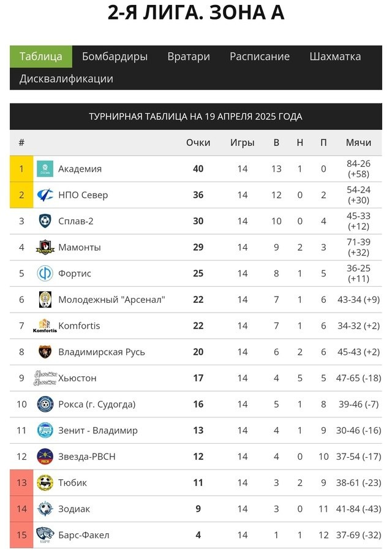Click the Мамонты team emblem
392x551 pixels.
tap(45, 247)
